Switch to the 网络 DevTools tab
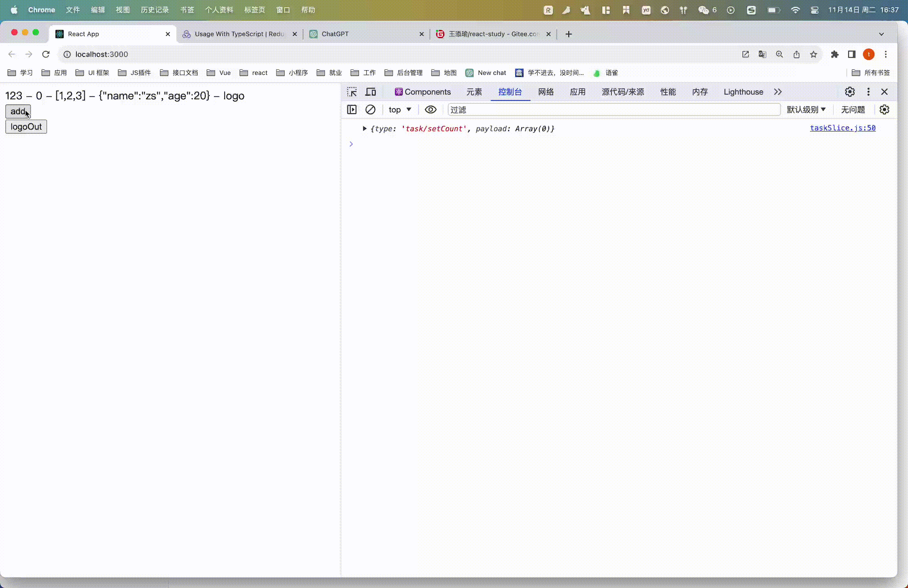The width and height of the screenshot is (908, 588). point(546,92)
